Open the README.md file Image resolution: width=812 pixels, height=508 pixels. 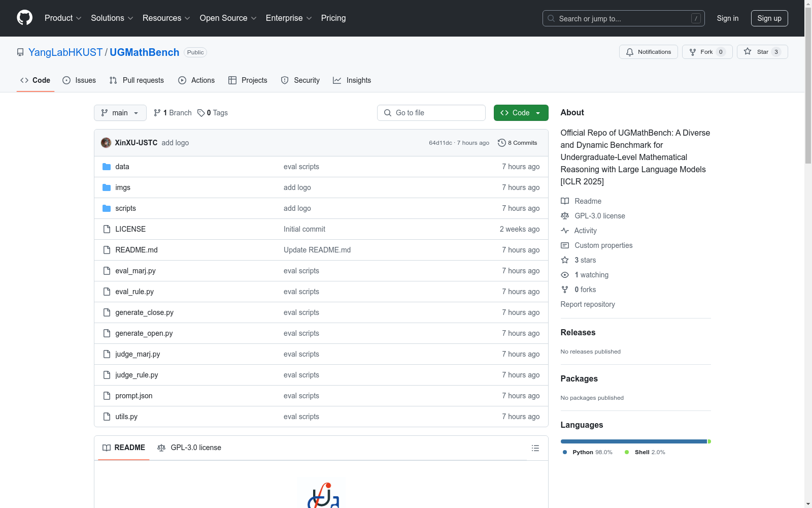coord(137,250)
